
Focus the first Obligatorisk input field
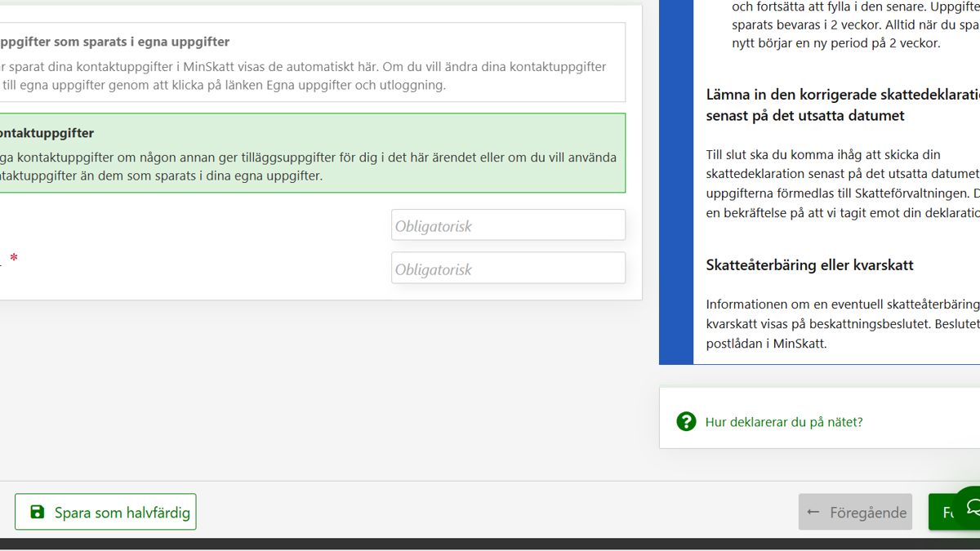click(x=508, y=225)
